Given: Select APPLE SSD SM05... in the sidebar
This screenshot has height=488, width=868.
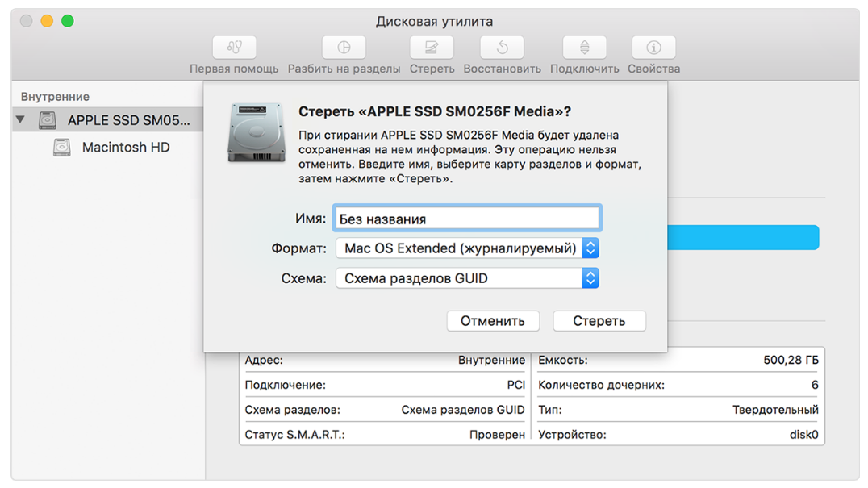Looking at the screenshot, I should (x=129, y=120).
